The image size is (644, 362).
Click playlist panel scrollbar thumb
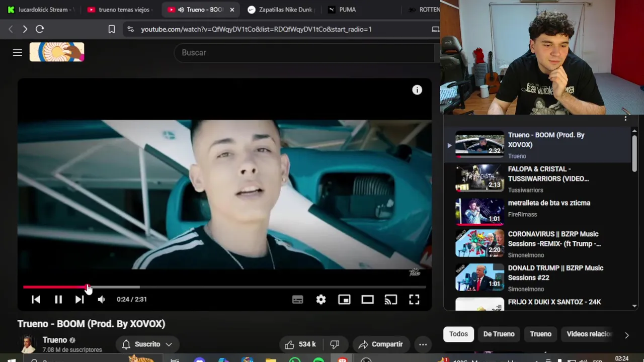click(x=634, y=153)
